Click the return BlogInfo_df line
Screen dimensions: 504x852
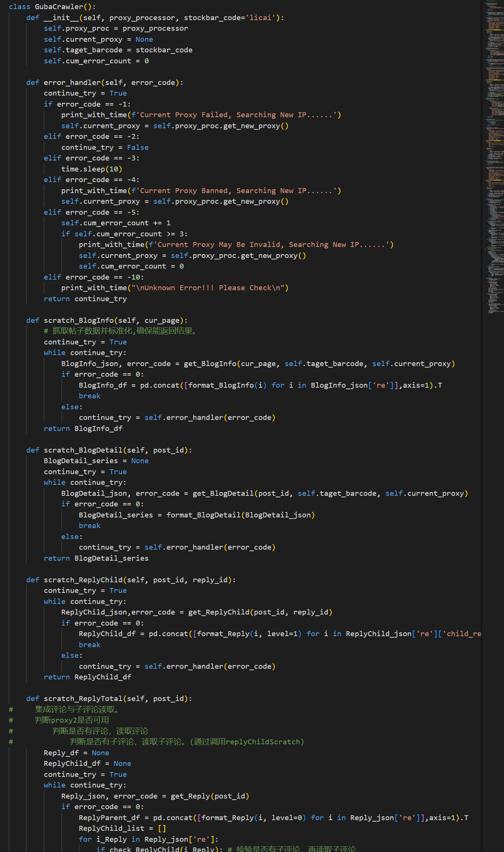83,428
